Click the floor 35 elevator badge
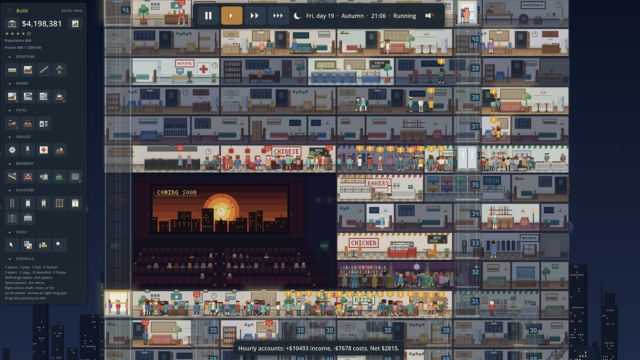640x360 pixels. point(475,185)
